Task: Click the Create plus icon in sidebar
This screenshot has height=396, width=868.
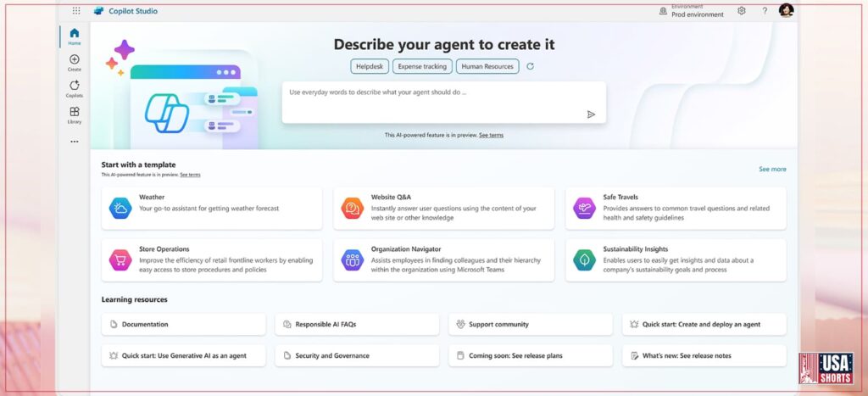Action: point(75,59)
